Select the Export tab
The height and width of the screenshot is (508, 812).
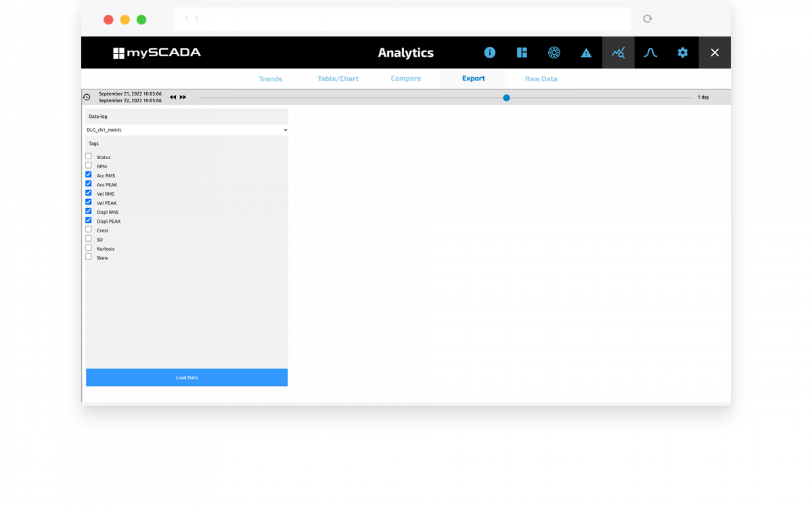click(x=474, y=79)
